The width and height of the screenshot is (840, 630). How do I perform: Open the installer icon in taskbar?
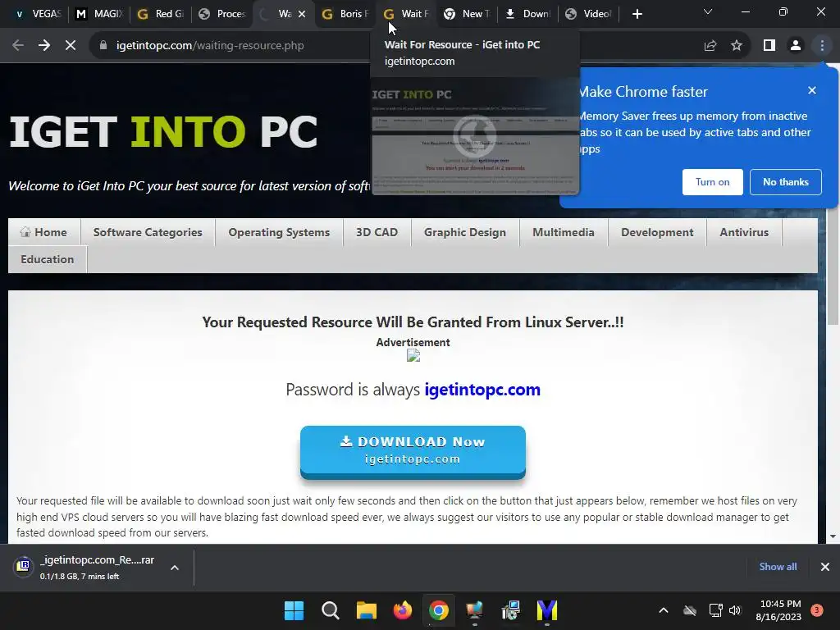[511, 610]
